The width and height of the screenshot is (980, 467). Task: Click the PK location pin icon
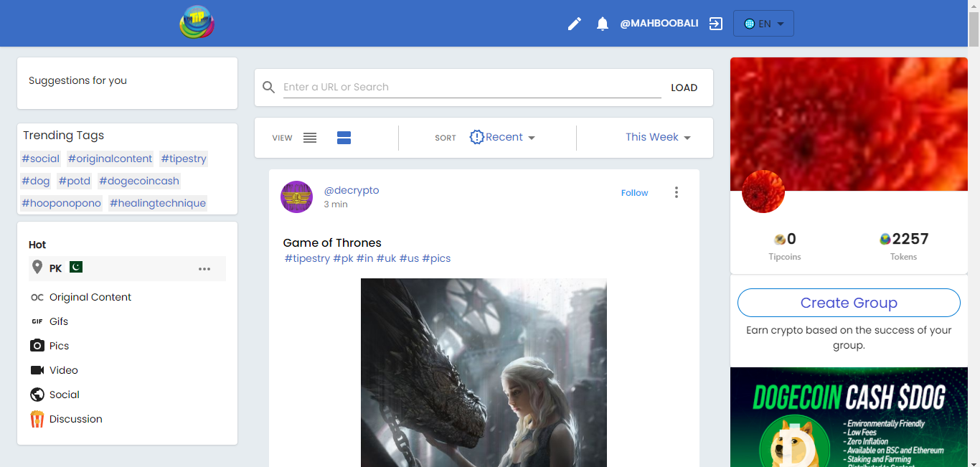tap(37, 268)
